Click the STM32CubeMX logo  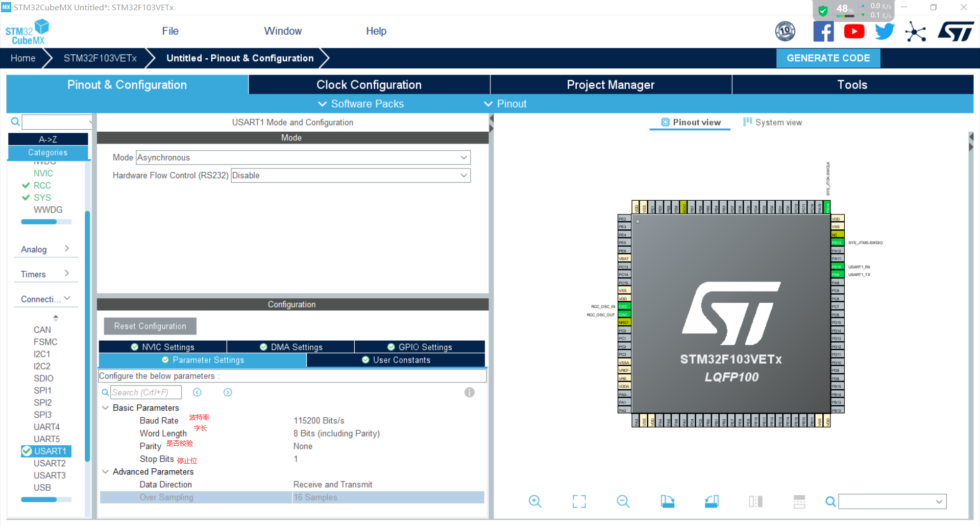tap(27, 32)
